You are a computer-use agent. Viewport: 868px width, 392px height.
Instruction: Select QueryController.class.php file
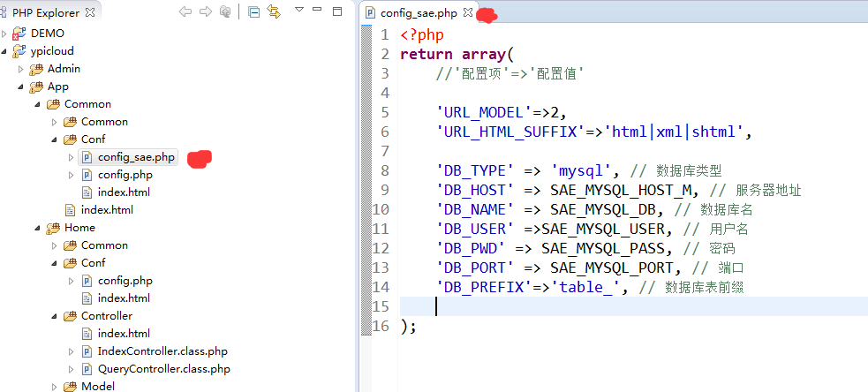click(x=163, y=369)
